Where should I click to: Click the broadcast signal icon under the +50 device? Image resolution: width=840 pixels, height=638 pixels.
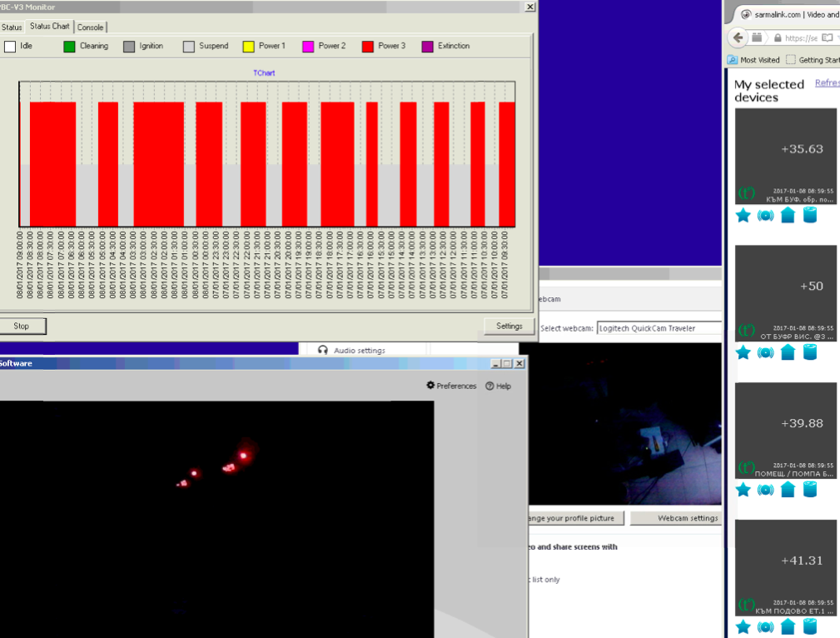[765, 352]
